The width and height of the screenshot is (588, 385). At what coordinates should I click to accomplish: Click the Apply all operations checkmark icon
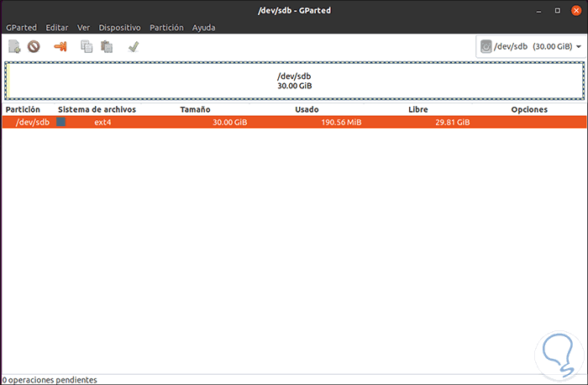click(134, 46)
